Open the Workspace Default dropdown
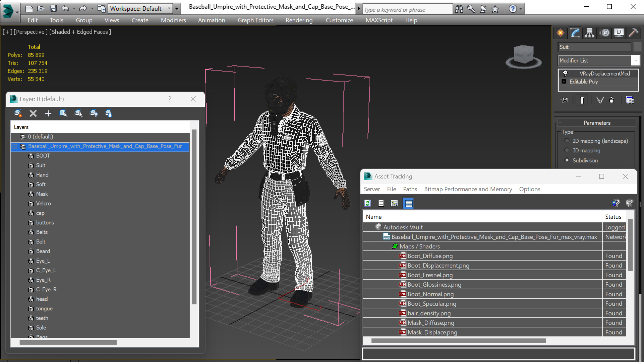 point(140,8)
